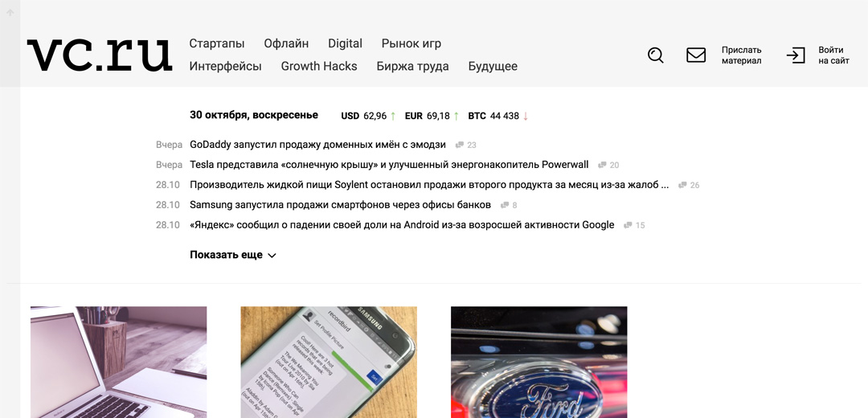
Task: Click the envelope send-material icon
Action: pyautogui.click(x=696, y=55)
